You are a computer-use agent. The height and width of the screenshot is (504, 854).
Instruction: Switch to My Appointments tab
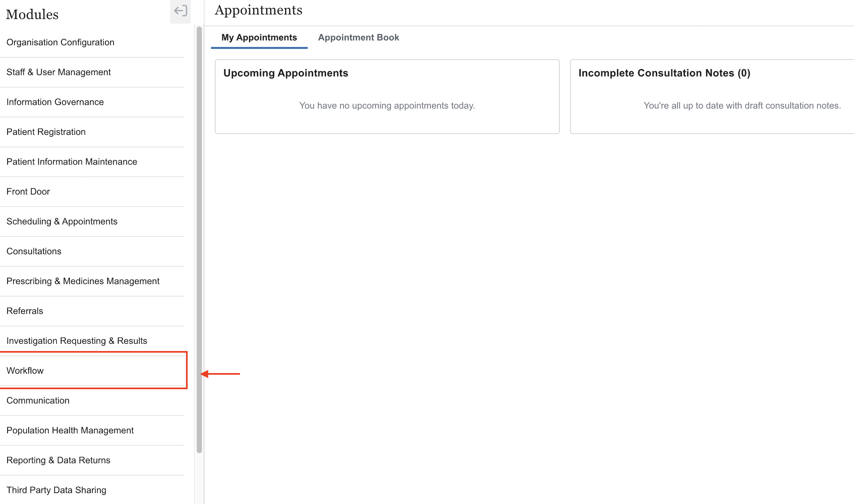(x=259, y=38)
